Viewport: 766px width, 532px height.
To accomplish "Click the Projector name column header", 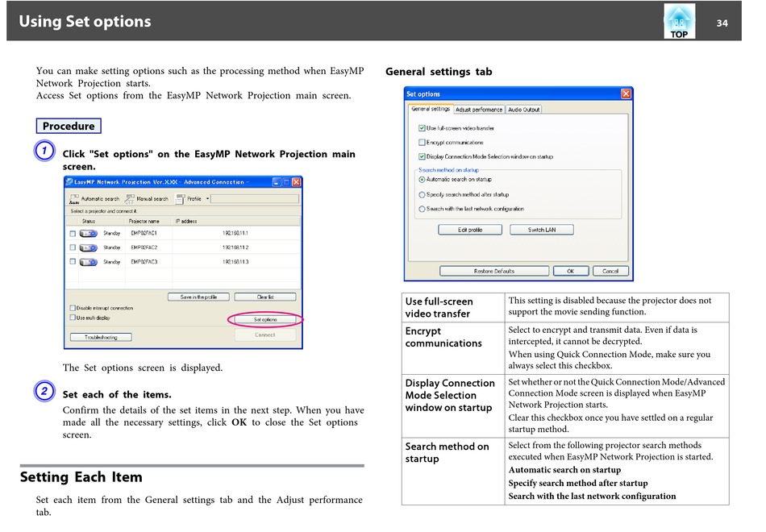I will click(x=144, y=222).
